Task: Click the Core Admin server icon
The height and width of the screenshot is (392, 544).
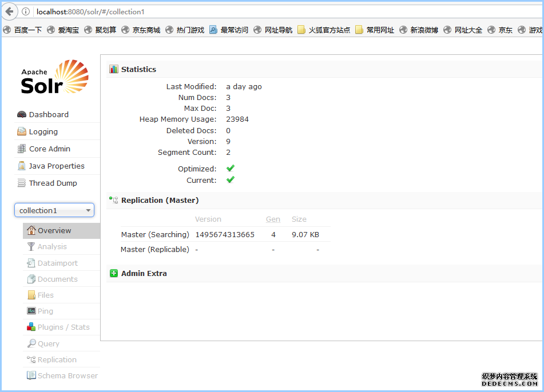Action: point(22,149)
